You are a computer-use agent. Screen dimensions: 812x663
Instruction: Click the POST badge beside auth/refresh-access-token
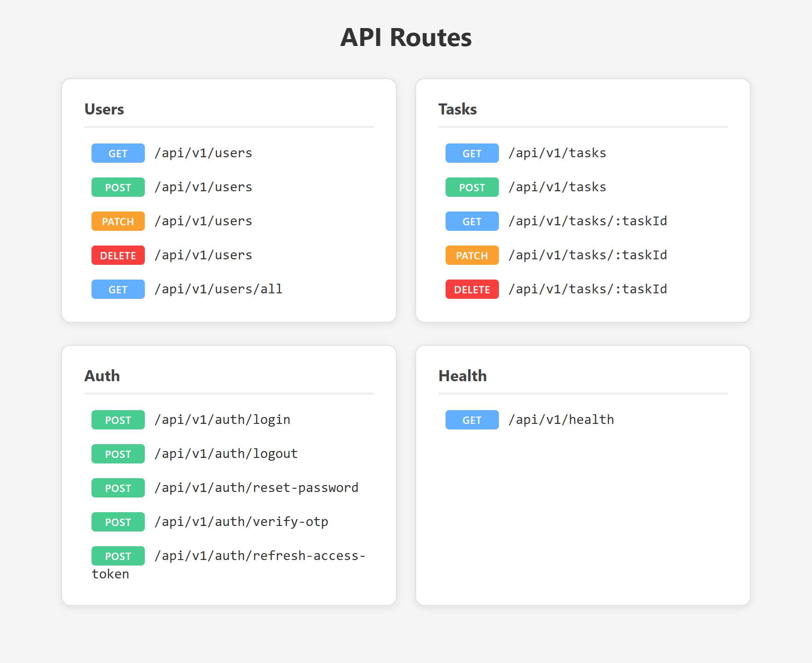(118, 556)
